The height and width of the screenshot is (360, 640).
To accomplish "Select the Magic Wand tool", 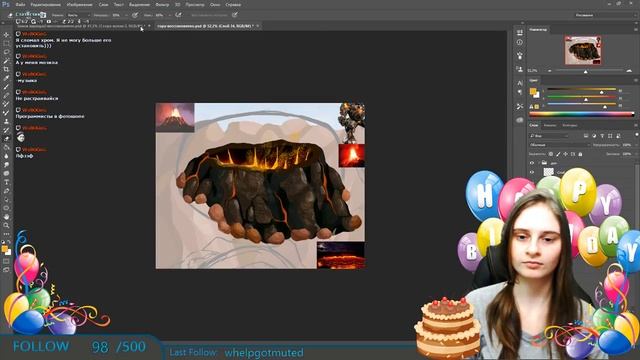I will coord(6,61).
